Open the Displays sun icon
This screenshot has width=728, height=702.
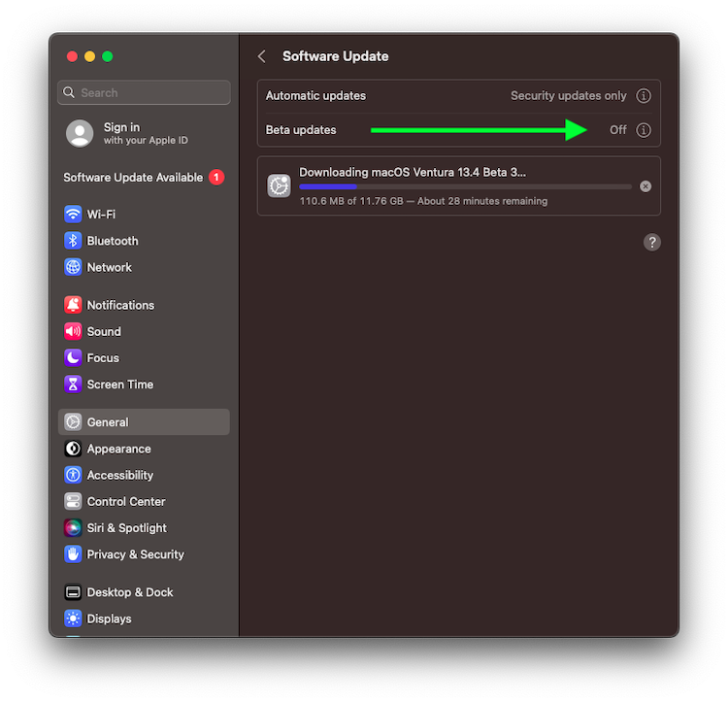pos(73,618)
